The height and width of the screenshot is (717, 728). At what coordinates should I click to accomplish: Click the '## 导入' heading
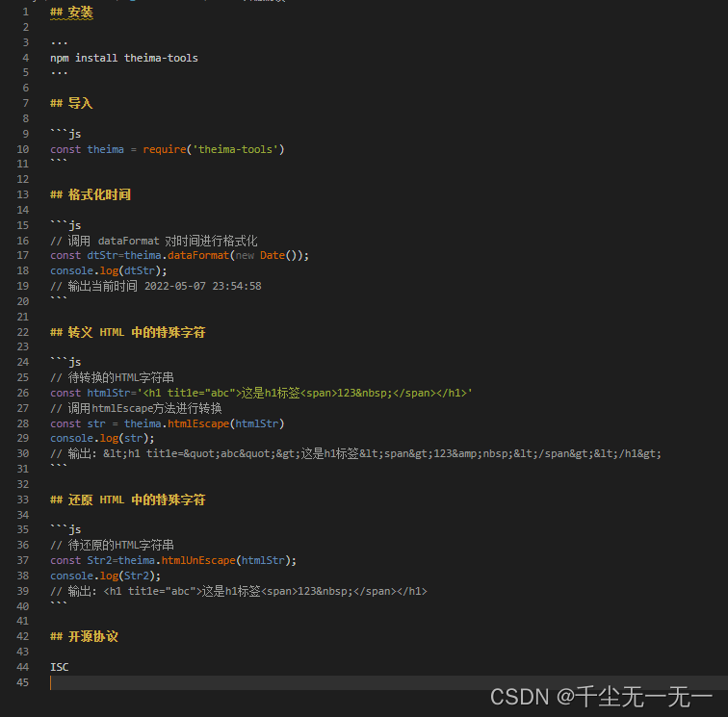(71, 103)
